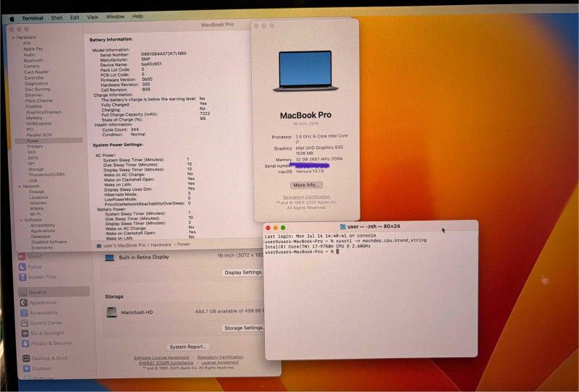Screen dimensions: 579x392
Task: Click the Macintosh HD drive icon
Action: tap(112, 312)
